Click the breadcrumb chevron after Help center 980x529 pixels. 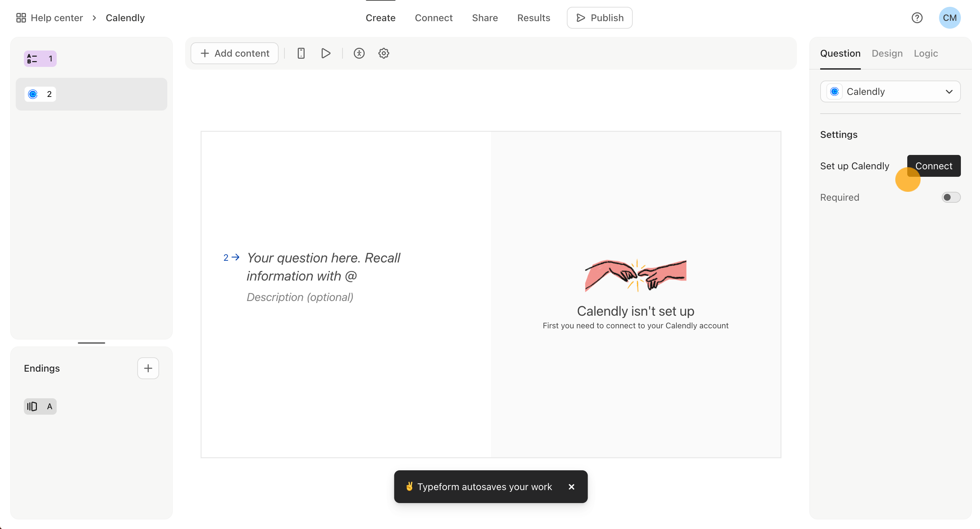94,18
